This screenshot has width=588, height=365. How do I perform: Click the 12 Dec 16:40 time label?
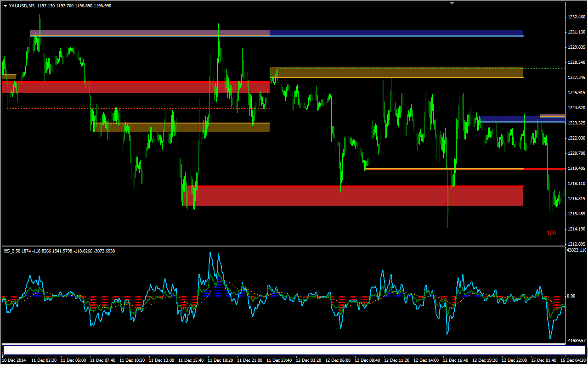coord(455,360)
